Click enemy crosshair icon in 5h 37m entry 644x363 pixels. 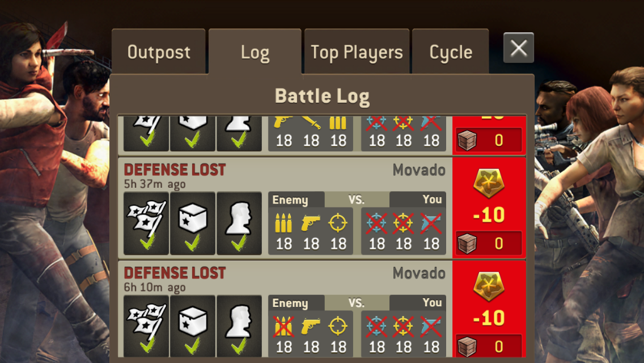338,223
